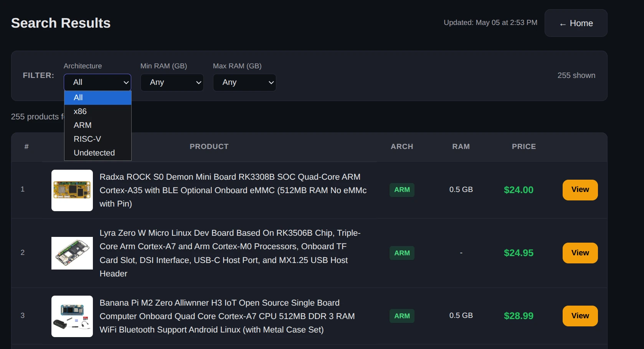Go back using the Home button
Screen dimensions: 644x349
[576, 23]
